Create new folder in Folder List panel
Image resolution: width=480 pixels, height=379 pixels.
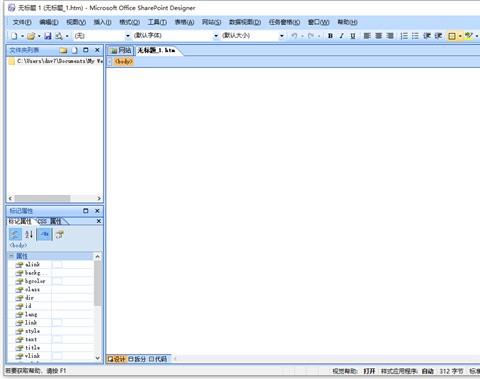point(63,50)
